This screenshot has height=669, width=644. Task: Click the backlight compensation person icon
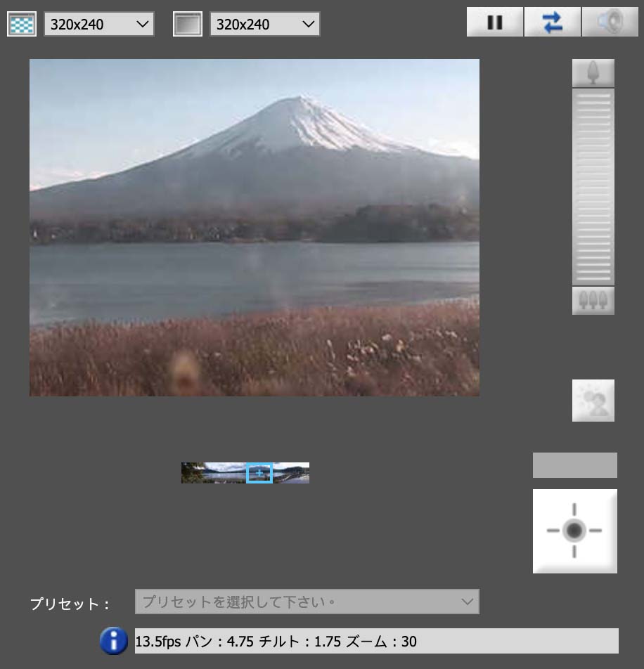pyautogui.click(x=593, y=401)
